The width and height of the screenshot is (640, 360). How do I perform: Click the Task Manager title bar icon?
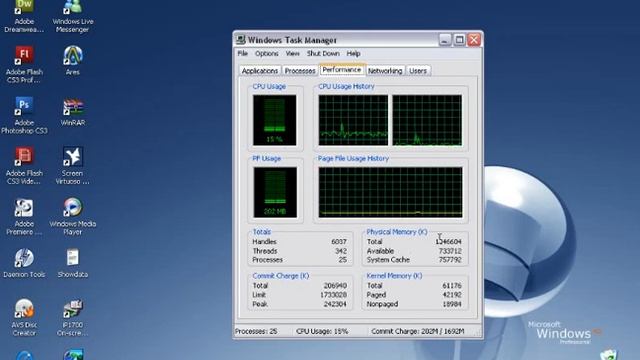tap(241, 40)
